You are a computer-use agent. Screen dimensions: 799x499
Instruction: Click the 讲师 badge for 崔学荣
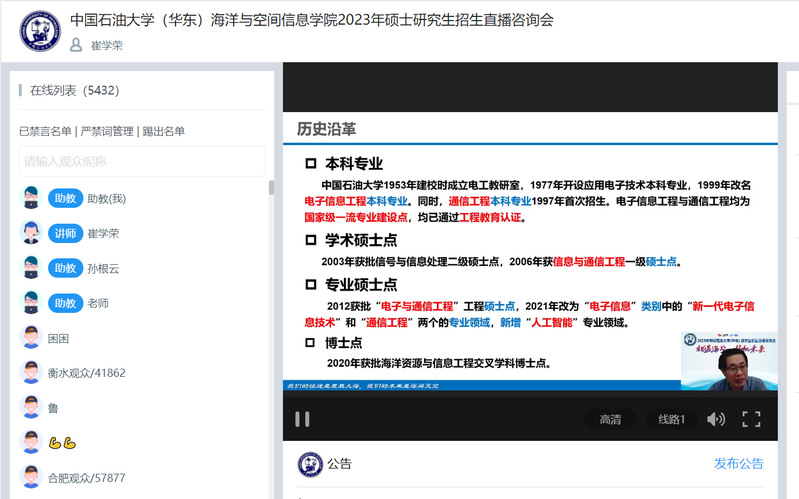[64, 233]
